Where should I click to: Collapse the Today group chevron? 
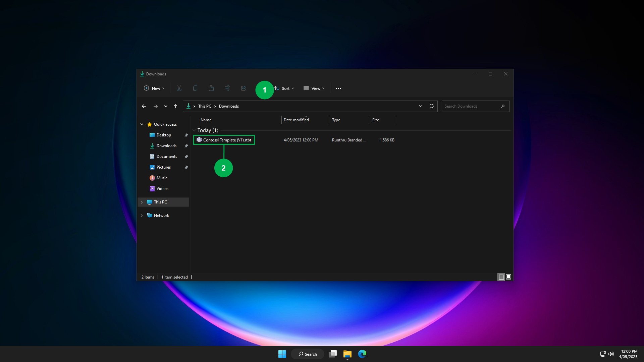point(194,130)
